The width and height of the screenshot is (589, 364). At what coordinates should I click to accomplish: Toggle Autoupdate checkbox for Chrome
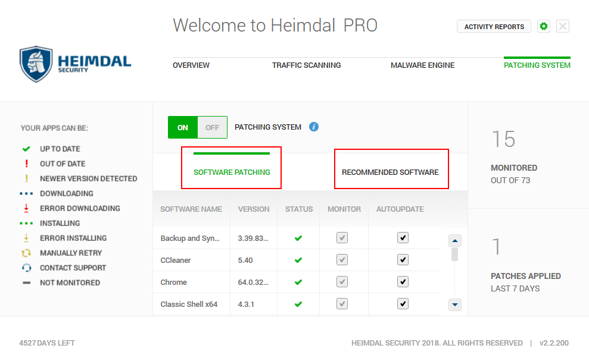403,282
